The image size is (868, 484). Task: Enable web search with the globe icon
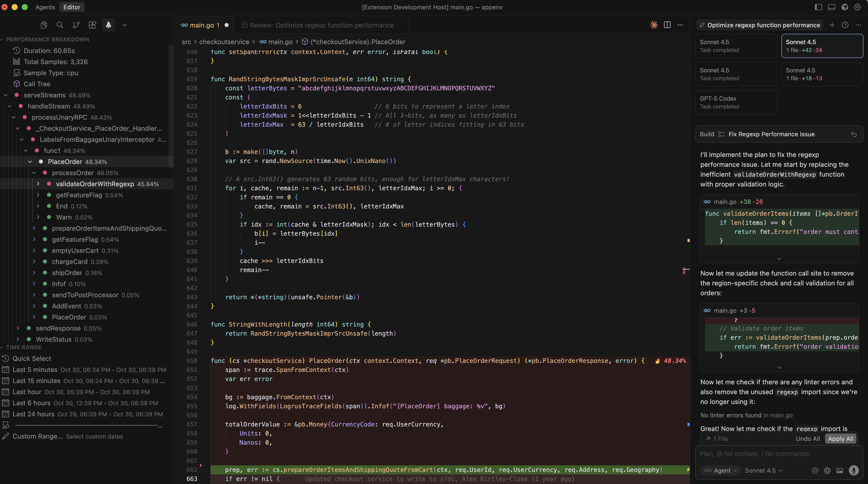827,471
